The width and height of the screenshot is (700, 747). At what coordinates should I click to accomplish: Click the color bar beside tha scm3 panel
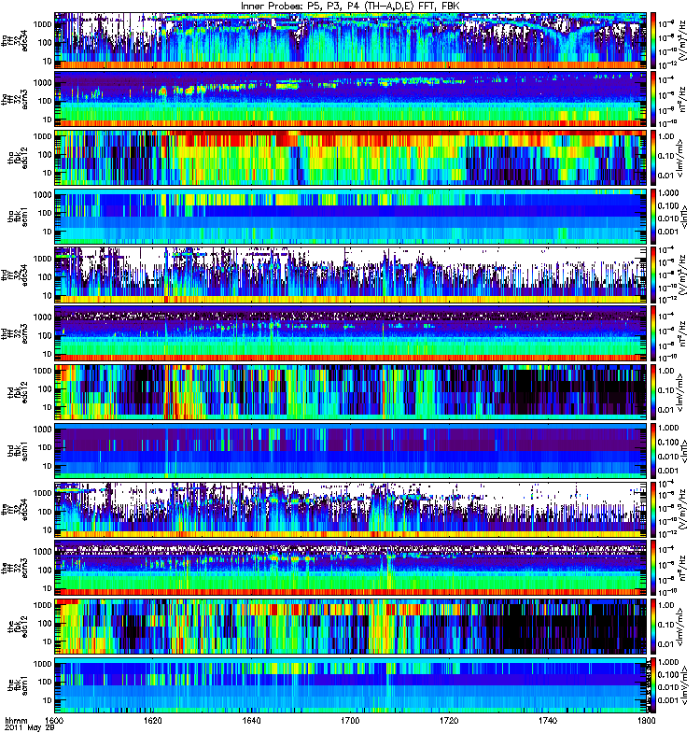pos(652,99)
